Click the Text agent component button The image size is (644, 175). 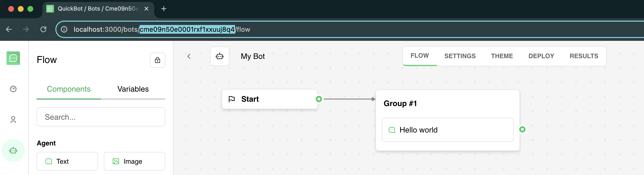point(67,161)
